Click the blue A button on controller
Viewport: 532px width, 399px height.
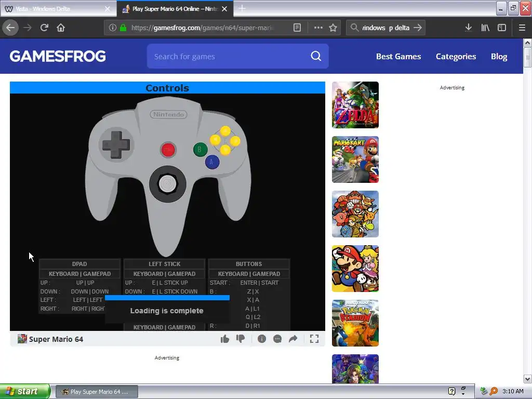point(212,162)
